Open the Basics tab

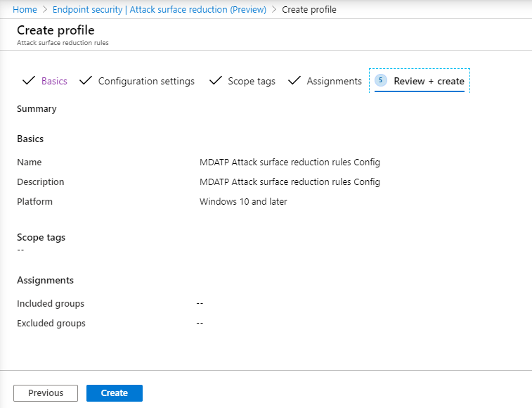(54, 81)
